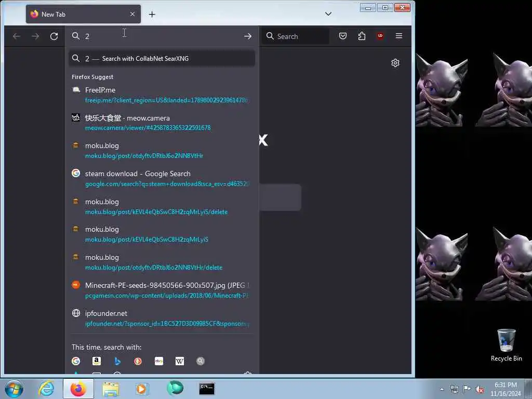Click Firefox taskbar button
The width and height of the screenshot is (532, 399).
coord(78,389)
